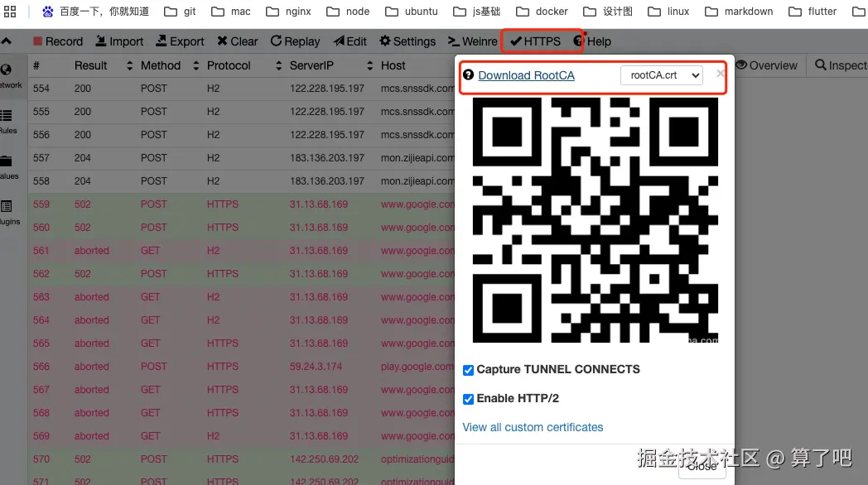The height and width of the screenshot is (485, 868).
Task: Open the 设计图 bookmark folder
Action: point(608,11)
